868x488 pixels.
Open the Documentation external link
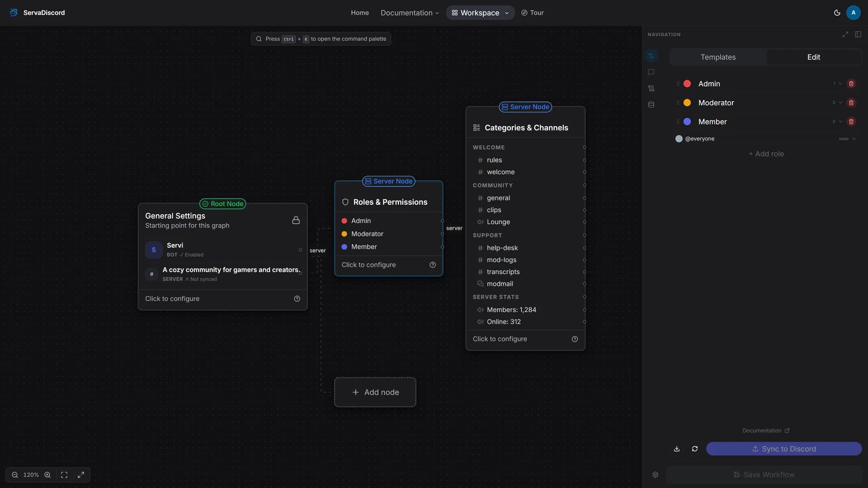click(x=766, y=431)
